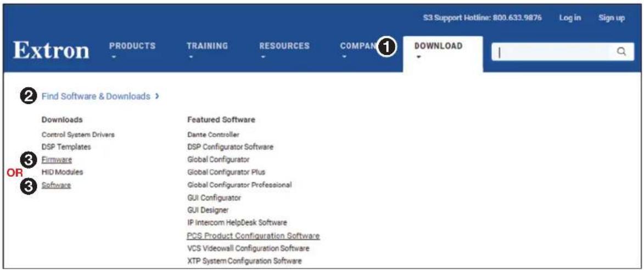Open Control System Drivers link
The height and width of the screenshot is (270, 644).
[78, 134]
